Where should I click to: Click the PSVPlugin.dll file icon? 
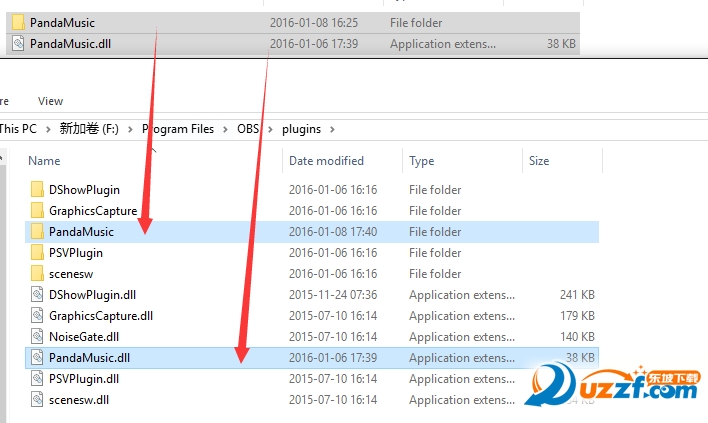point(37,378)
